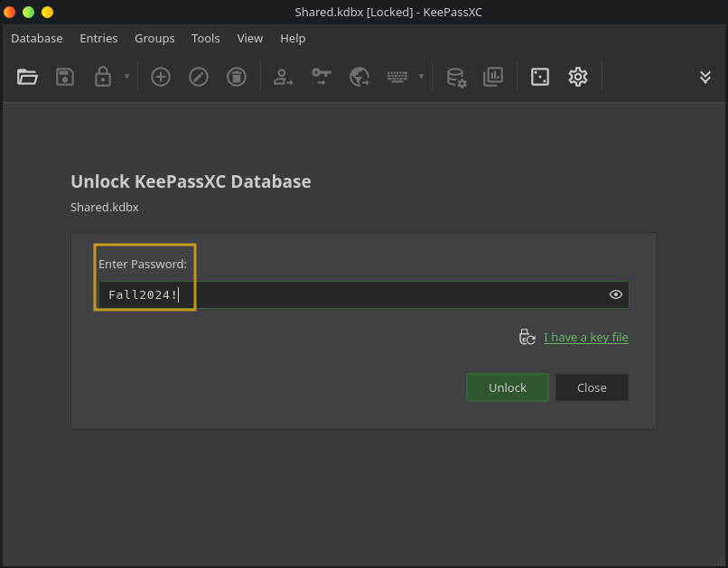Open the Entries menu
Viewport: 728px width, 568px height.
point(98,39)
